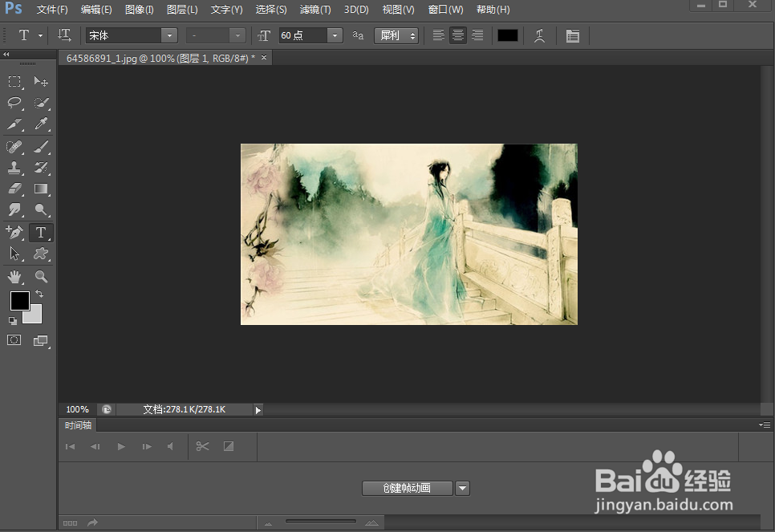
Task: Play the timeline animation
Action: [x=121, y=446]
